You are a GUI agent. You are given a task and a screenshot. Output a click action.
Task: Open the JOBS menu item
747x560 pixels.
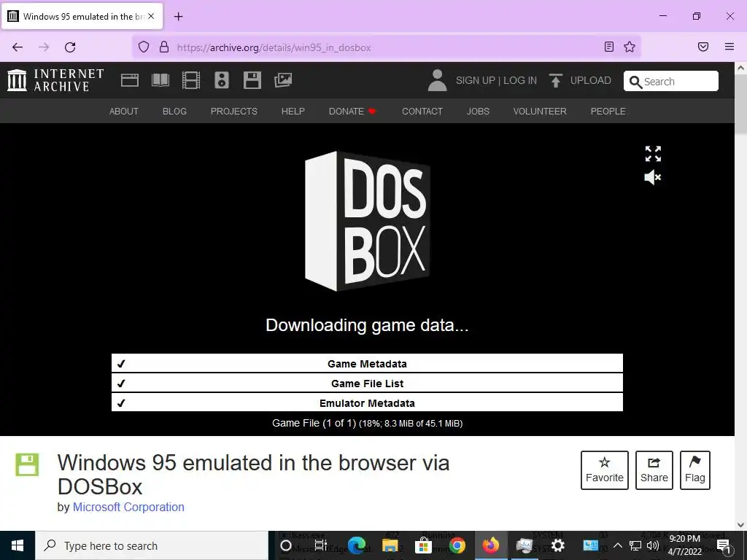pos(478,112)
